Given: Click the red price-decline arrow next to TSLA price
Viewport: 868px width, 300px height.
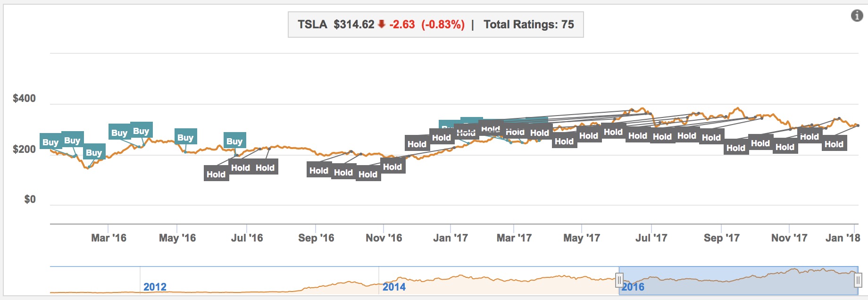Looking at the screenshot, I should [381, 24].
